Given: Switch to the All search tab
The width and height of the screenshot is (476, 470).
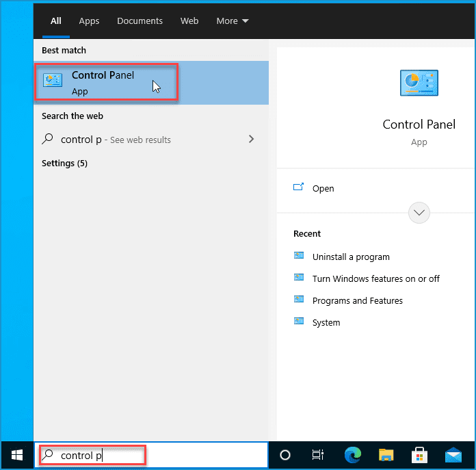Looking at the screenshot, I should tap(56, 21).
